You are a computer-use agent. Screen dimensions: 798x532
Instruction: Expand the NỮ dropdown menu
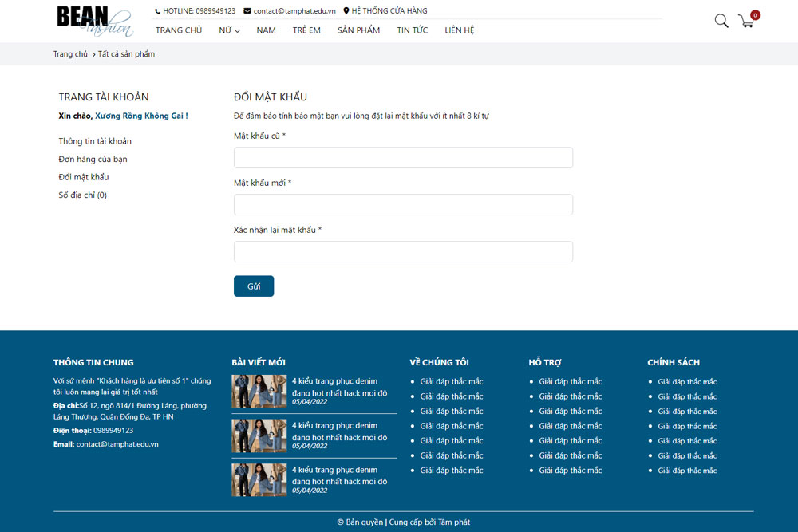tap(229, 30)
